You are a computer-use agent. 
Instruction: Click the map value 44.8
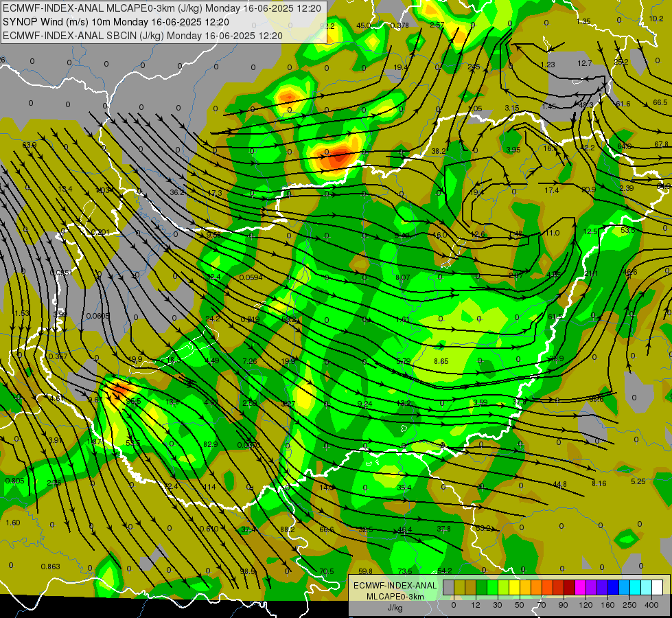[x=559, y=484]
